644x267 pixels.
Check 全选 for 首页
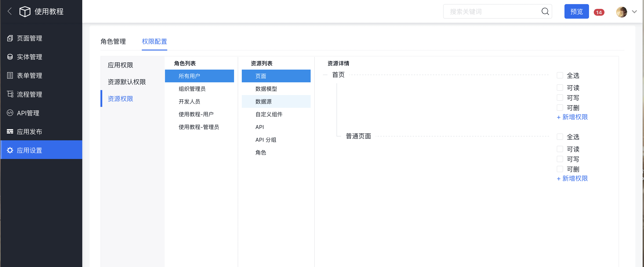pos(560,75)
